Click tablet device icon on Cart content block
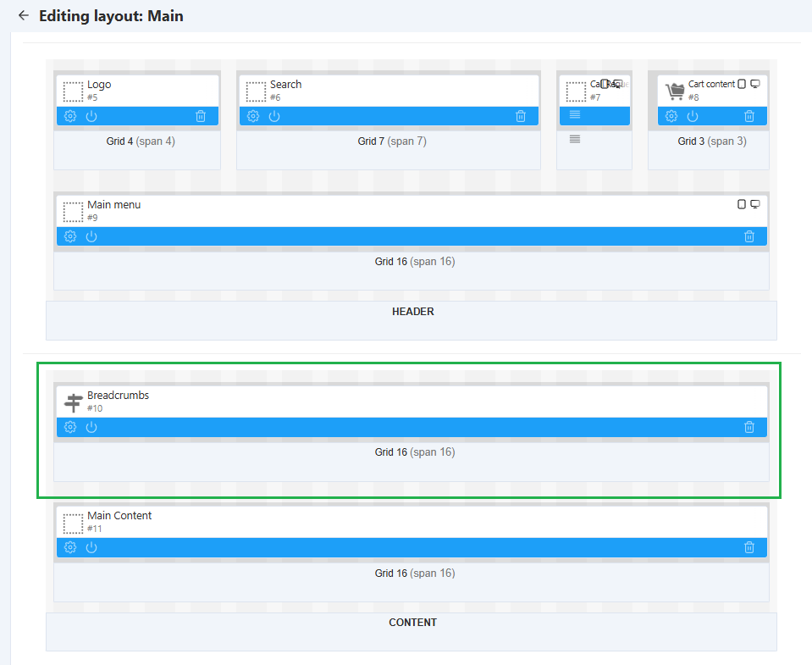This screenshot has width=812, height=665. pyautogui.click(x=742, y=84)
